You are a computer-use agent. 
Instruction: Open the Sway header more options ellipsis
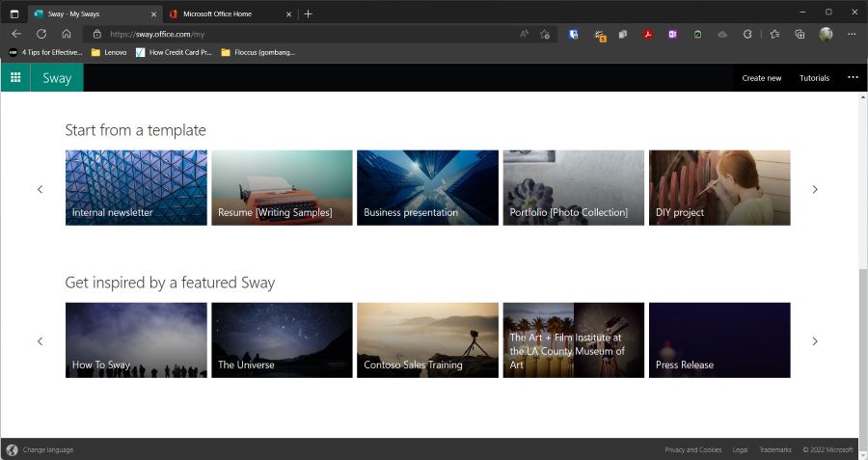coord(853,77)
